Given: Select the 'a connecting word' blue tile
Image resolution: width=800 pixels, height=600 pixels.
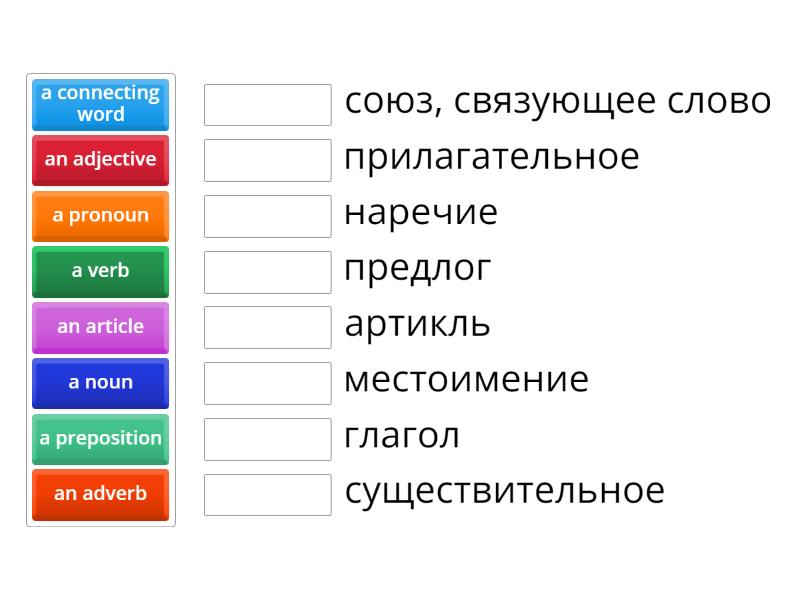Looking at the screenshot, I should coord(100,104).
